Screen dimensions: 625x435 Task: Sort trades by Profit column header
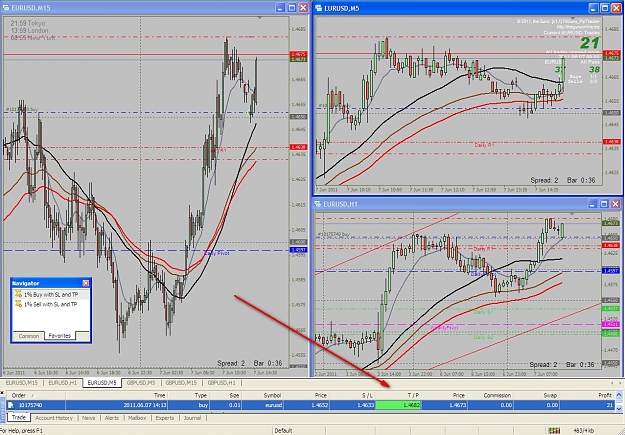coord(588,395)
